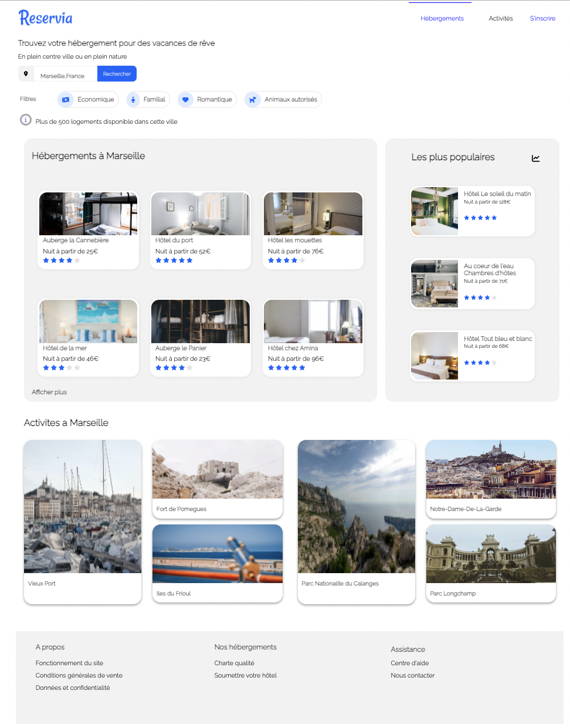This screenshot has width=570, height=728.
Task: Click star rating of Hôtel de la mer
Action: click(61, 368)
